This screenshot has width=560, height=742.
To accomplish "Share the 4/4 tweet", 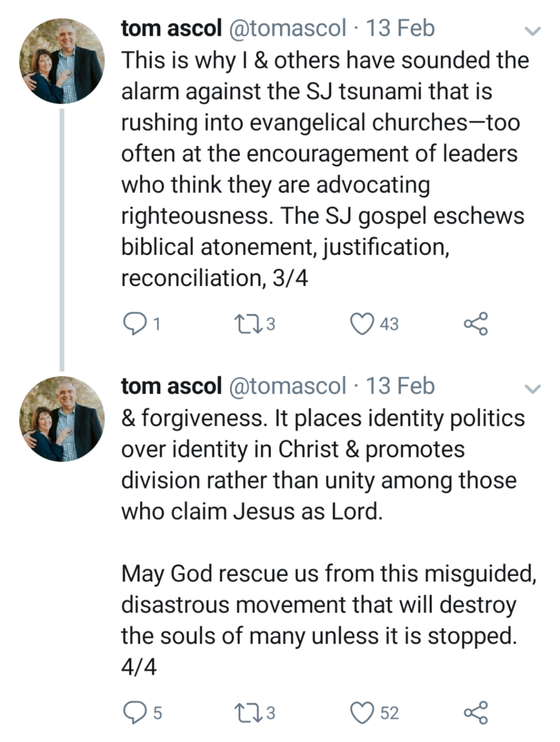I will (476, 713).
